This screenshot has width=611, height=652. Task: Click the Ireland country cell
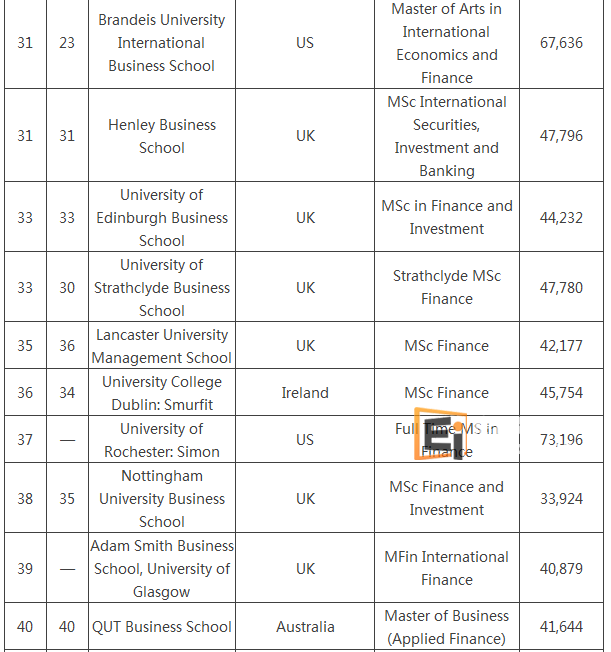pos(305,393)
